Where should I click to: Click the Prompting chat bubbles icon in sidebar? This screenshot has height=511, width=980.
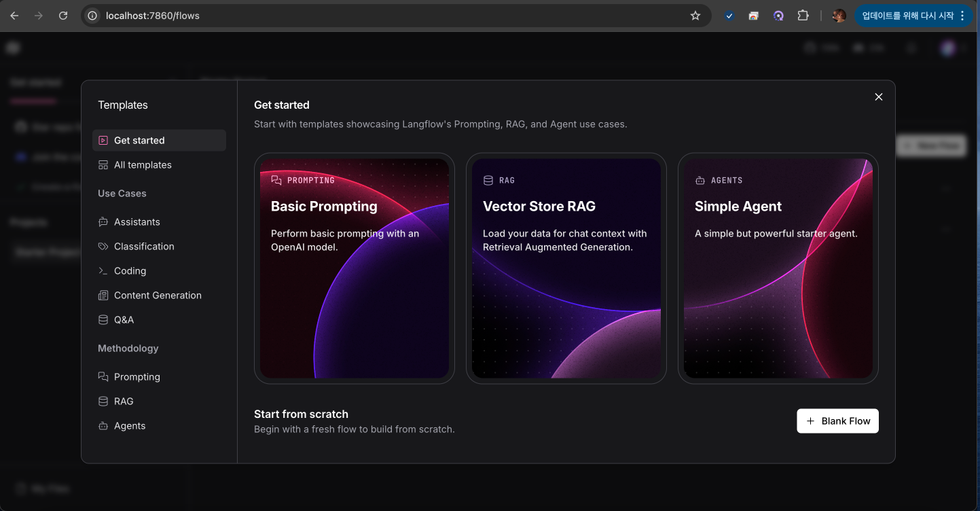(x=103, y=377)
